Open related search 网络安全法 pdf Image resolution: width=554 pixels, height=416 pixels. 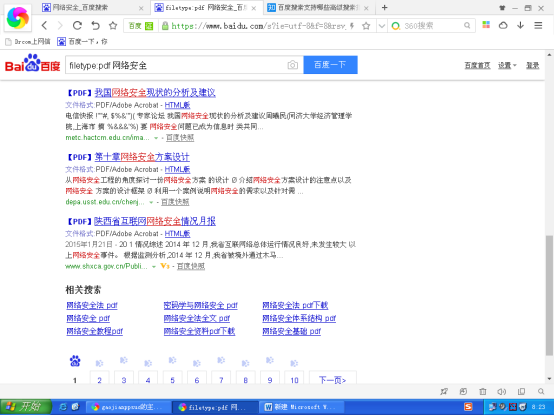[92, 305]
